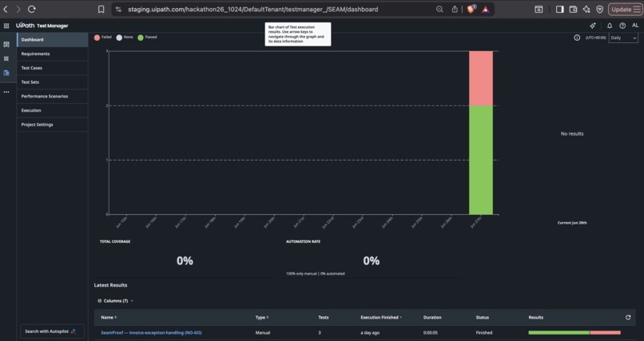644x341 pixels.
Task: Sort by the Name column header
Action: [109, 317]
